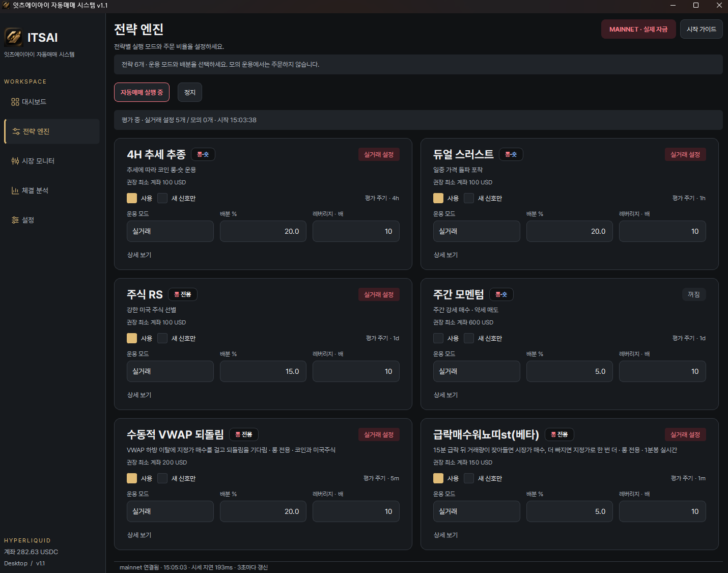
Task: Open 운용 모드 dropdown for 4H 추세 추종
Action: pos(170,231)
